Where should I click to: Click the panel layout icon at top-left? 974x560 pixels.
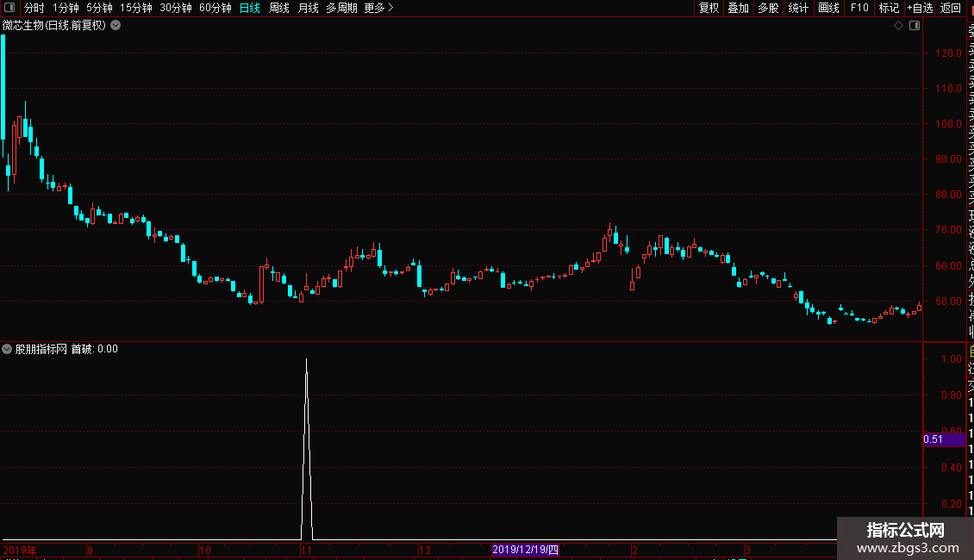pyautogui.click(x=9, y=8)
